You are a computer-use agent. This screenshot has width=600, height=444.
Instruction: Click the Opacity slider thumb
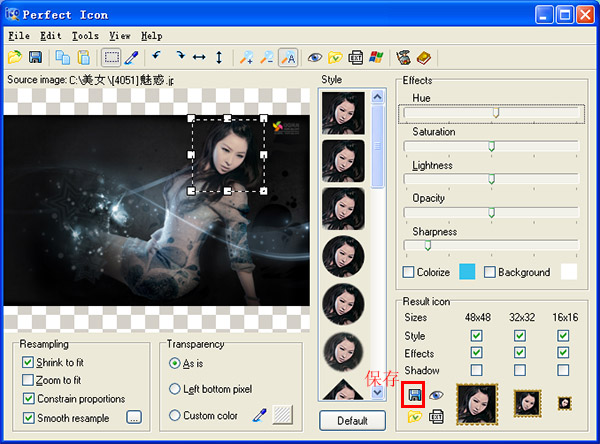(x=492, y=212)
